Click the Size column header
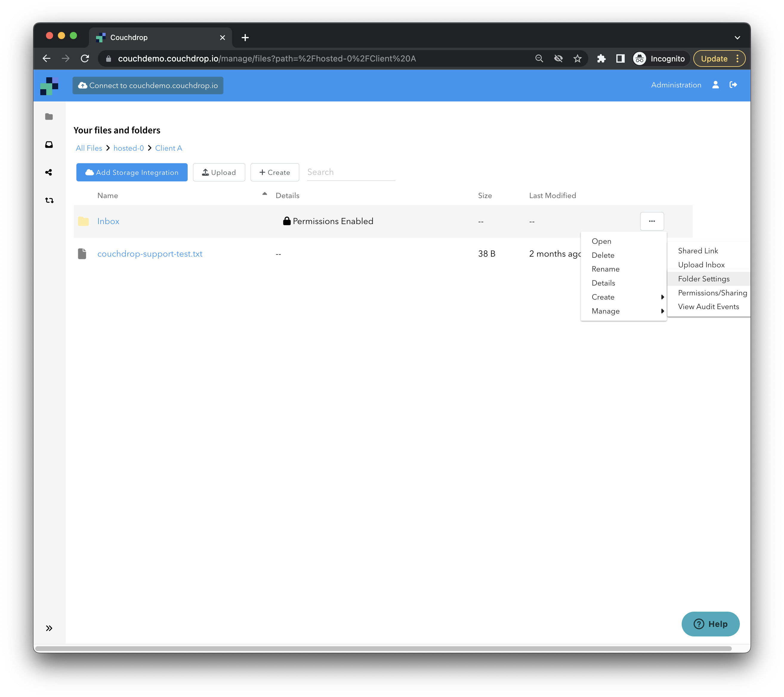This screenshot has height=697, width=784. pyautogui.click(x=485, y=196)
